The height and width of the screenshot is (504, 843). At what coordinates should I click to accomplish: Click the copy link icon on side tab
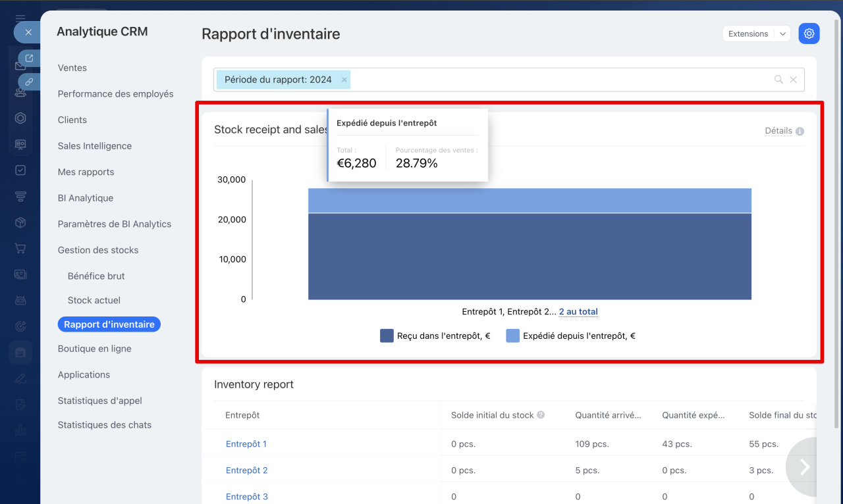point(29,82)
